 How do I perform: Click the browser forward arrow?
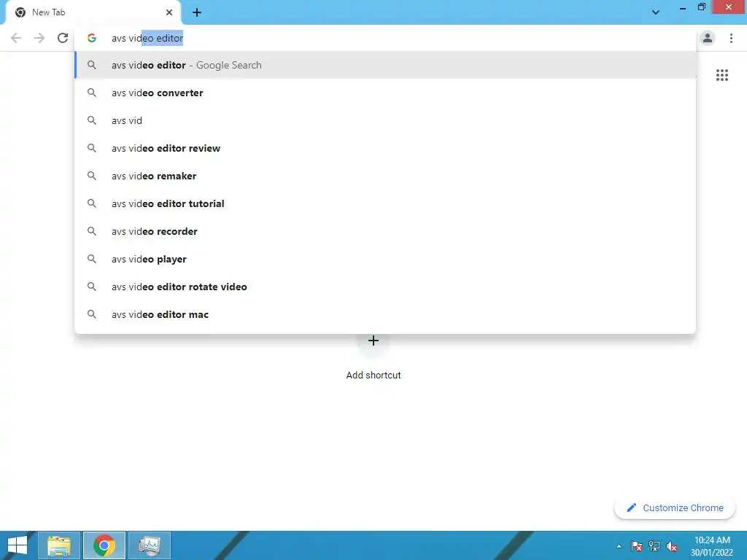tap(39, 38)
